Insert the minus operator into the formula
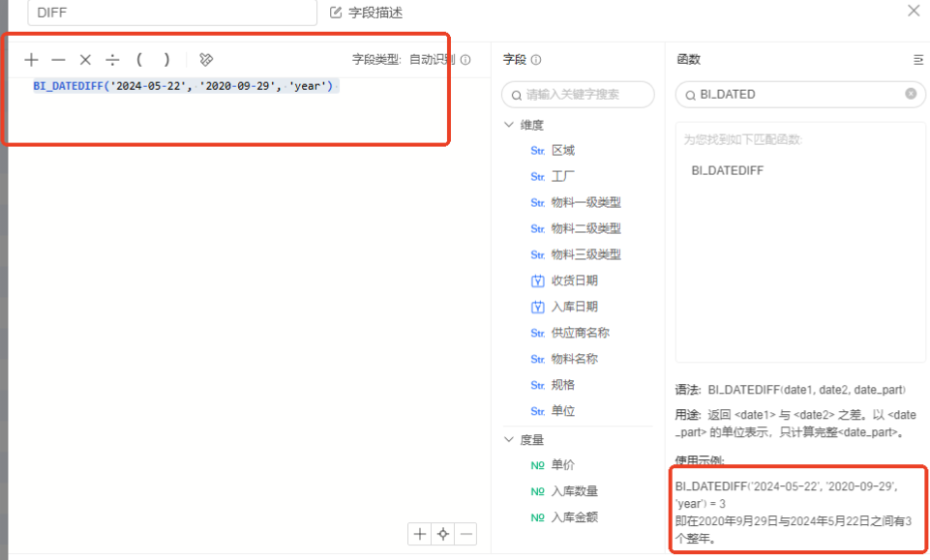The width and height of the screenshot is (930, 560). (58, 60)
